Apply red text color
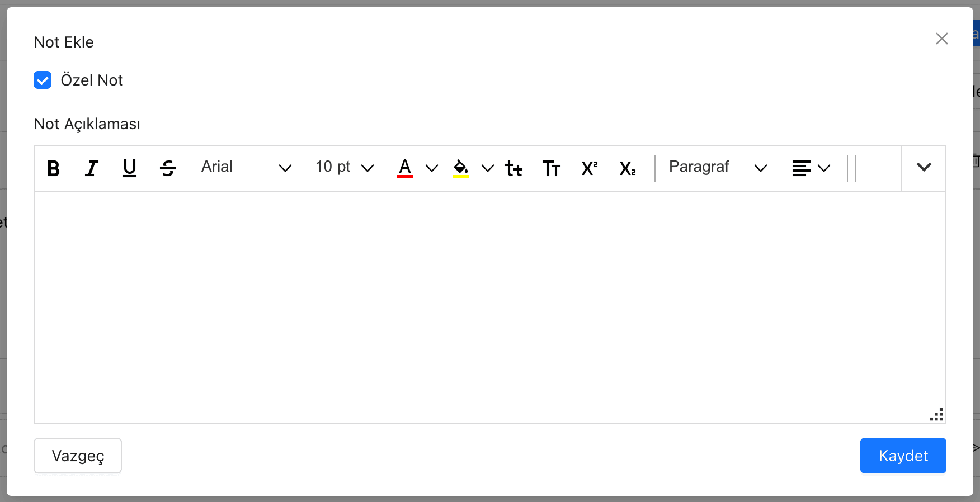 tap(405, 168)
